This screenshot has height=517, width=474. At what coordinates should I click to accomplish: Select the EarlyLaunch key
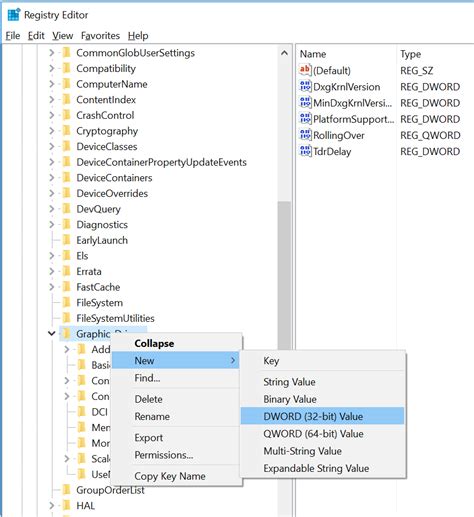[x=102, y=240]
